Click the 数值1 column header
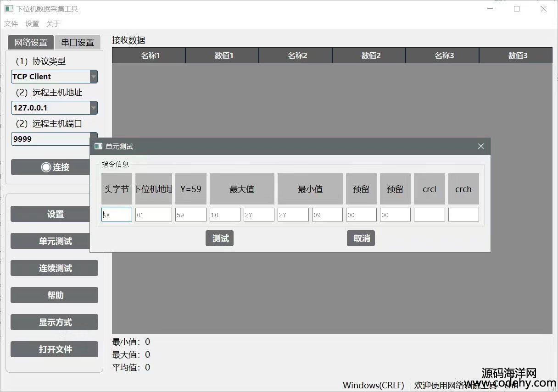 (x=222, y=55)
